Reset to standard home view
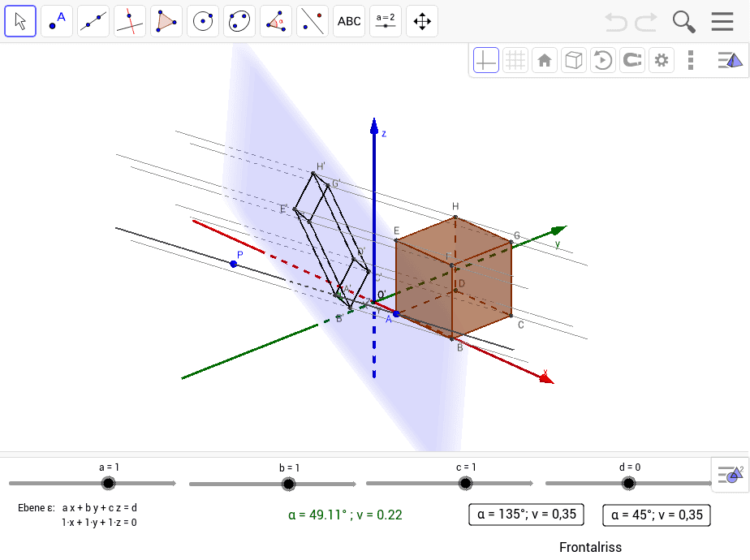The image size is (750, 560). (x=545, y=60)
